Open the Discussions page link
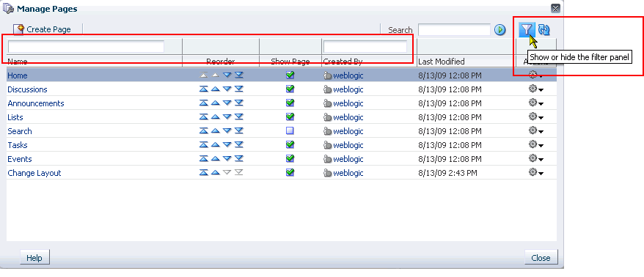 pyautogui.click(x=27, y=89)
